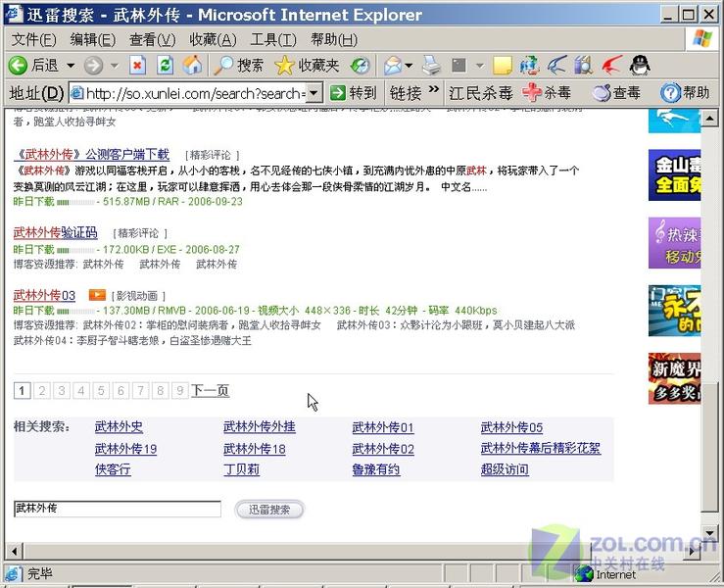Open the 文件(F) menu
The width and height of the screenshot is (724, 588).
coord(33,40)
